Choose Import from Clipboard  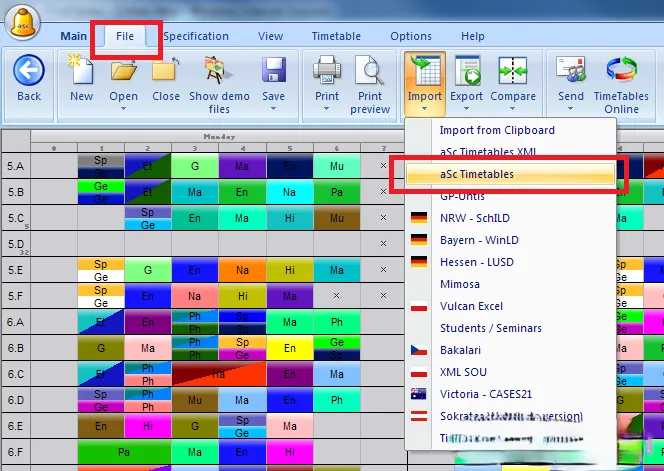click(510, 130)
